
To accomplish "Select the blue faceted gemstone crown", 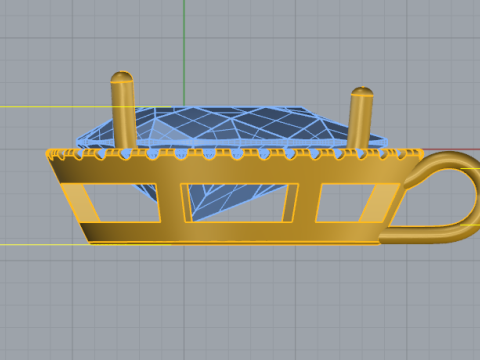I will point(233,126).
